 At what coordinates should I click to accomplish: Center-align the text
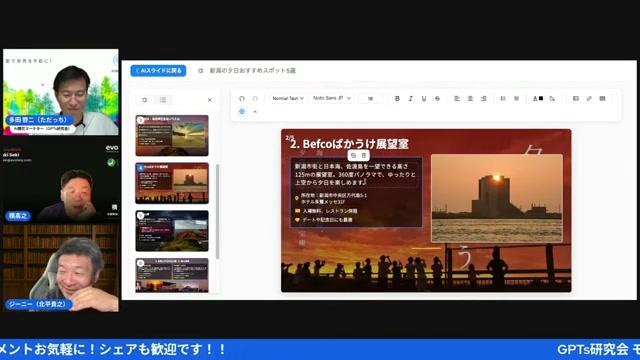click(470, 98)
